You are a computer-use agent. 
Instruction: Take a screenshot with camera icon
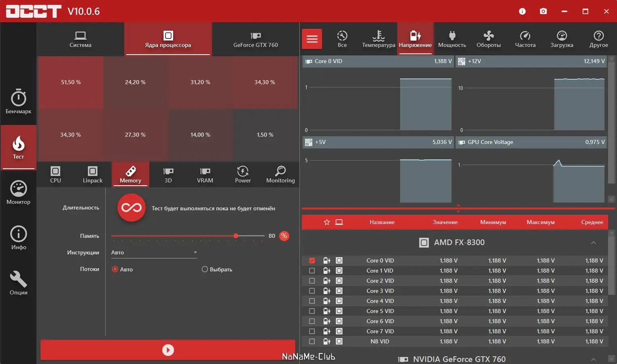click(543, 11)
